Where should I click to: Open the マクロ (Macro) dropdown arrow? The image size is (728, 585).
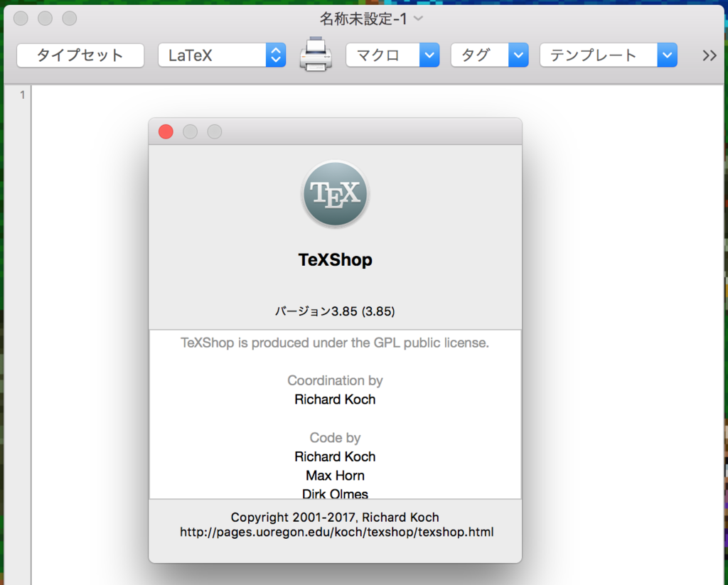point(429,55)
